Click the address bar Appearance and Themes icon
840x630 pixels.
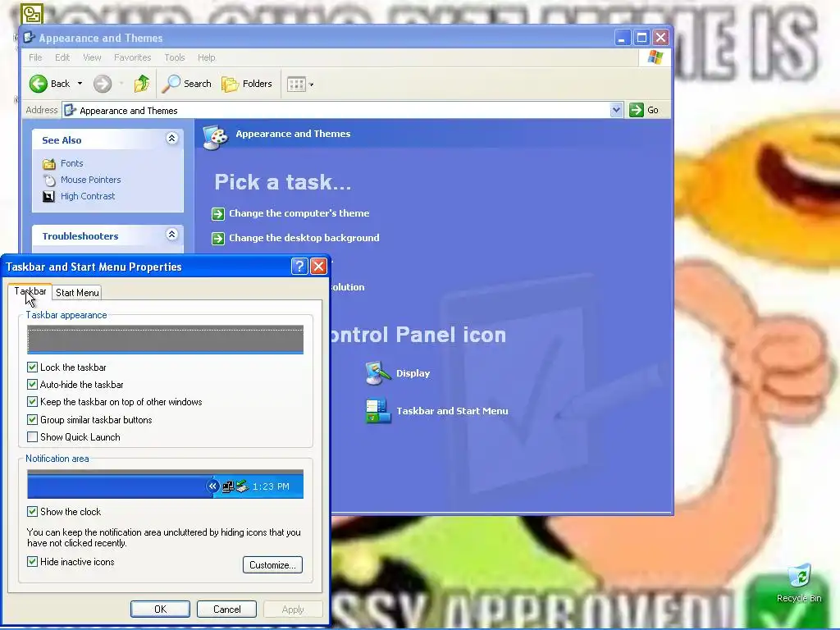pos(70,111)
